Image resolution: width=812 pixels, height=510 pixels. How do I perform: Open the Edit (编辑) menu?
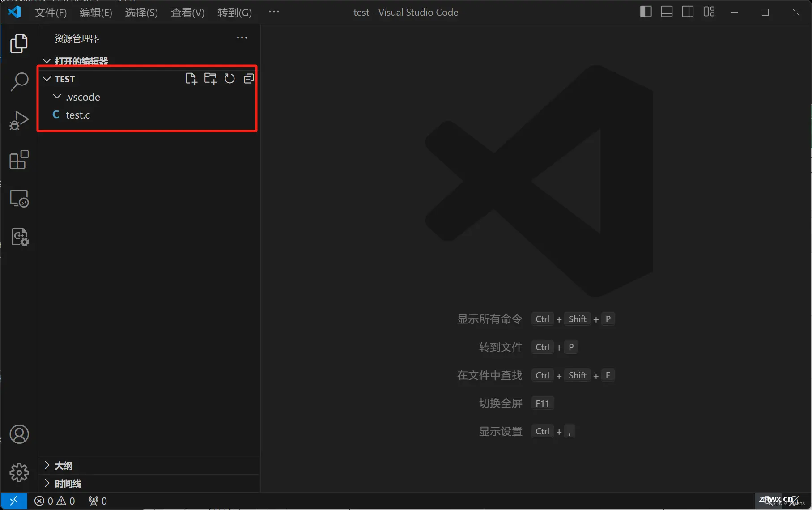96,13
